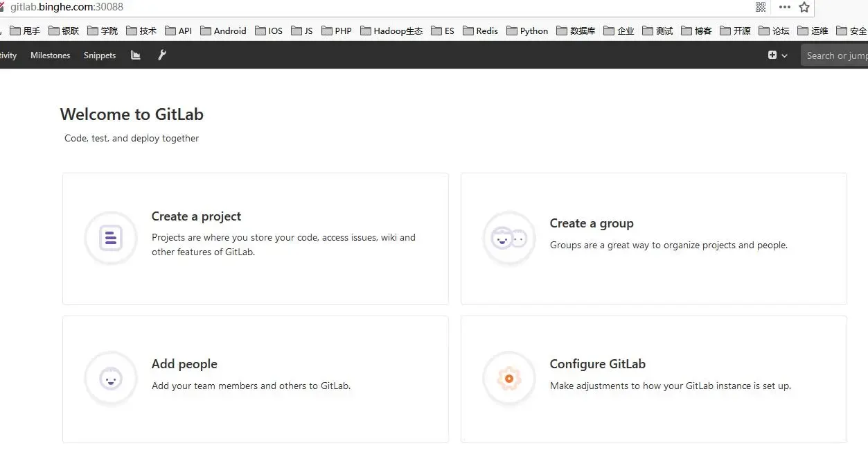The height and width of the screenshot is (457, 868).
Task: Click the QR code icon in address bar
Action: 760,6
